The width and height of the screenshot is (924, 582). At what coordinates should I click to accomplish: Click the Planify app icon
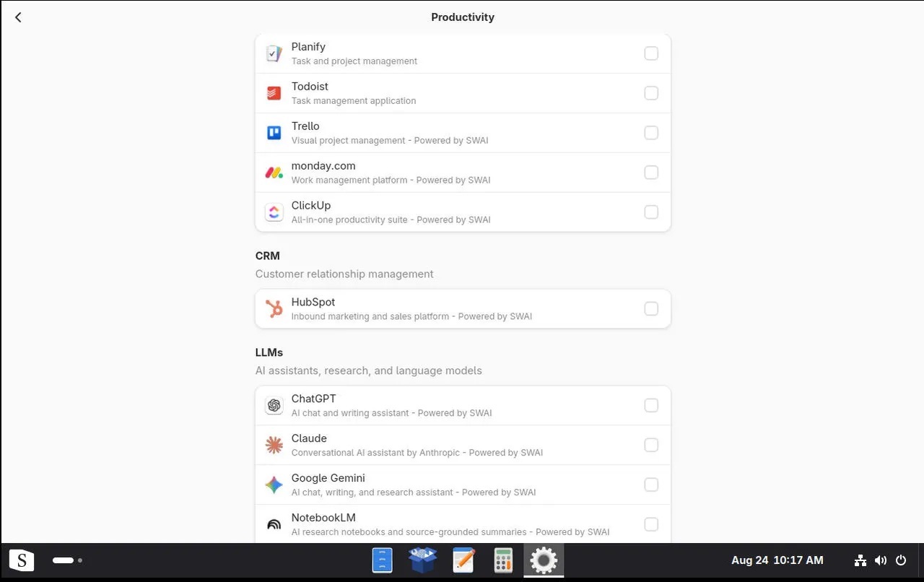pos(274,53)
